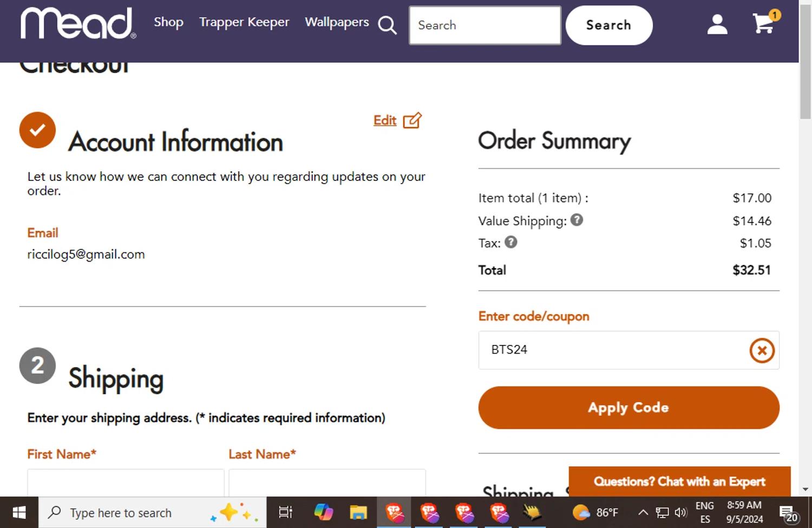Open the Shop menu
The image size is (812, 528).
pos(168,22)
